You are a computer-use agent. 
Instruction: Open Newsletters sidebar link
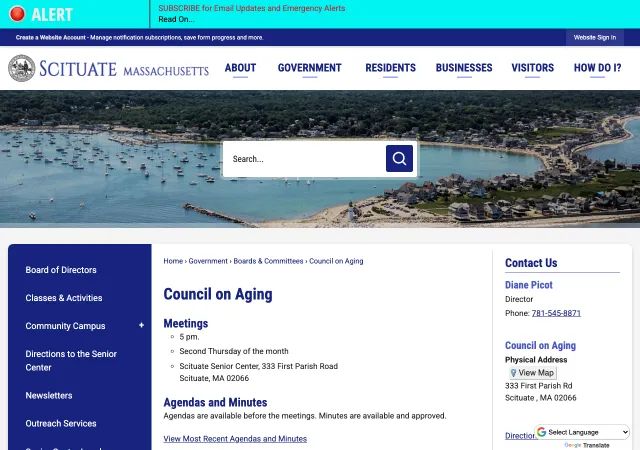click(x=49, y=395)
